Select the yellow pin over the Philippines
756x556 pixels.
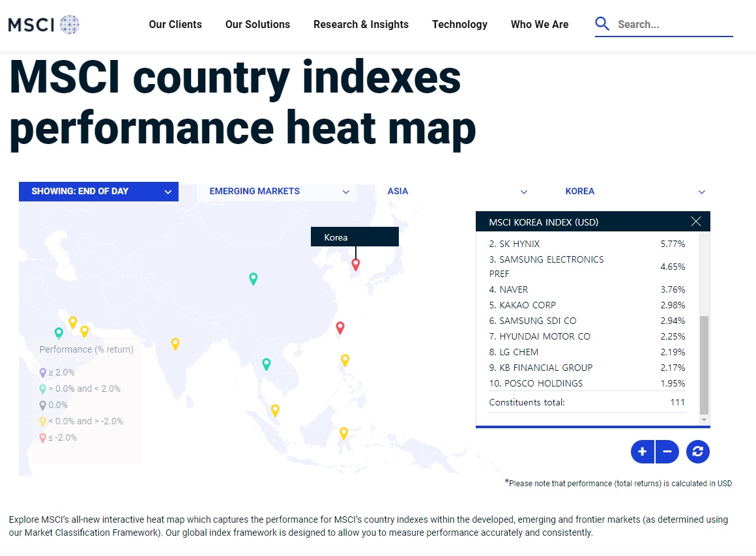(345, 360)
